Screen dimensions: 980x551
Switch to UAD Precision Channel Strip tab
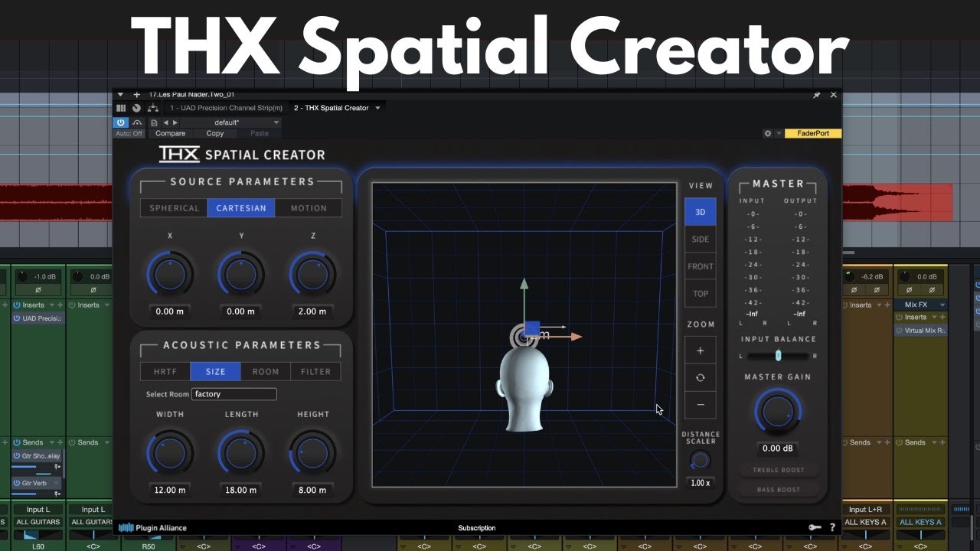[226, 108]
